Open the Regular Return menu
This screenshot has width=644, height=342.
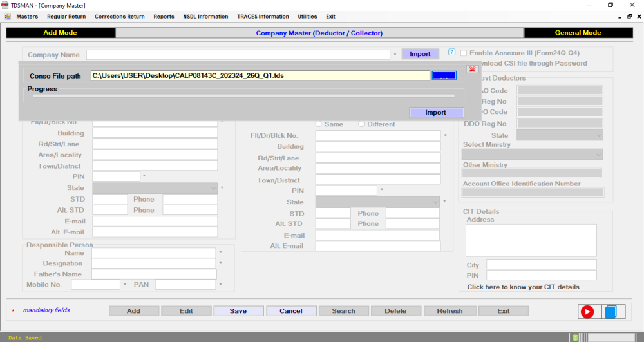tap(66, 16)
